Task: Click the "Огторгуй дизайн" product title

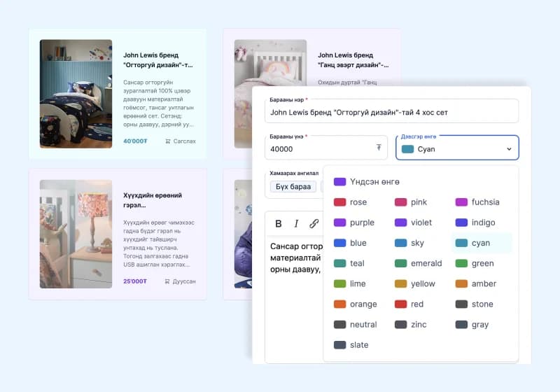Action: click(x=158, y=60)
